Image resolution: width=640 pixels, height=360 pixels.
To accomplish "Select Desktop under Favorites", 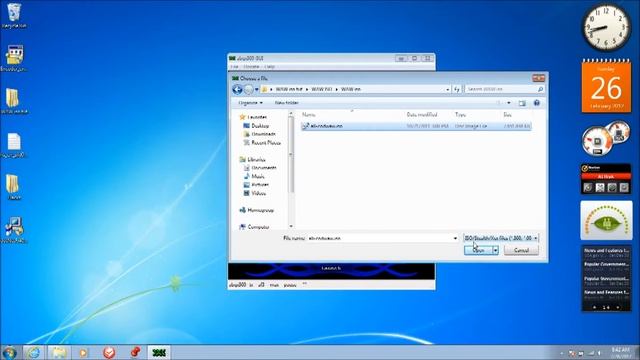I will [x=256, y=126].
